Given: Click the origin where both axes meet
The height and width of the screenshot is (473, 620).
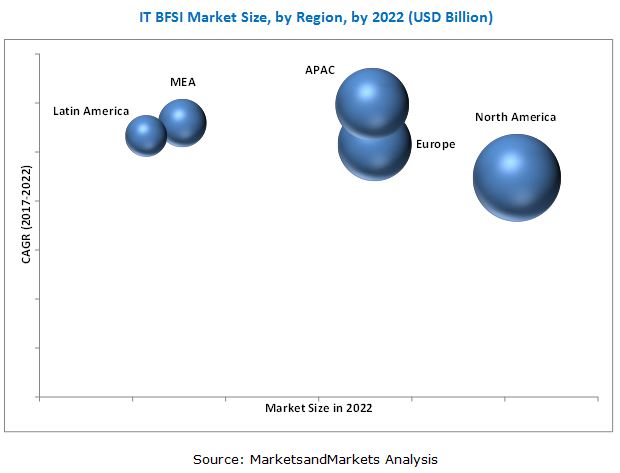Looking at the screenshot, I should tap(40, 397).
